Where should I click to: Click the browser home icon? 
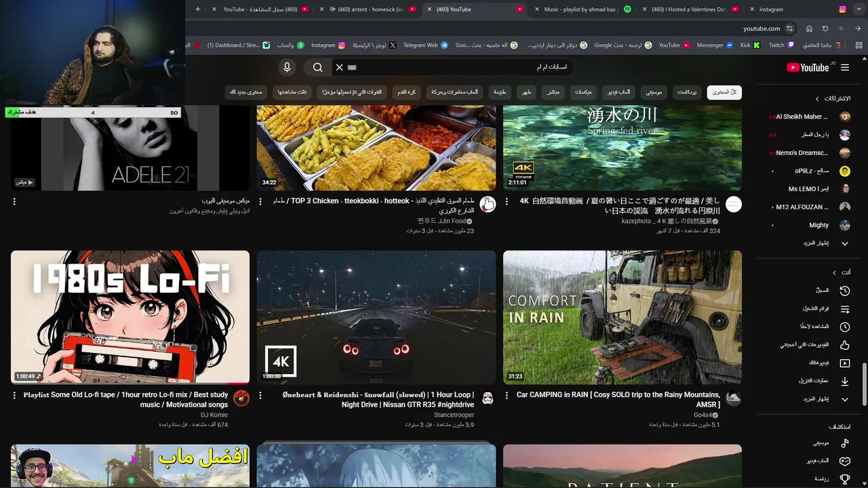pos(809,28)
